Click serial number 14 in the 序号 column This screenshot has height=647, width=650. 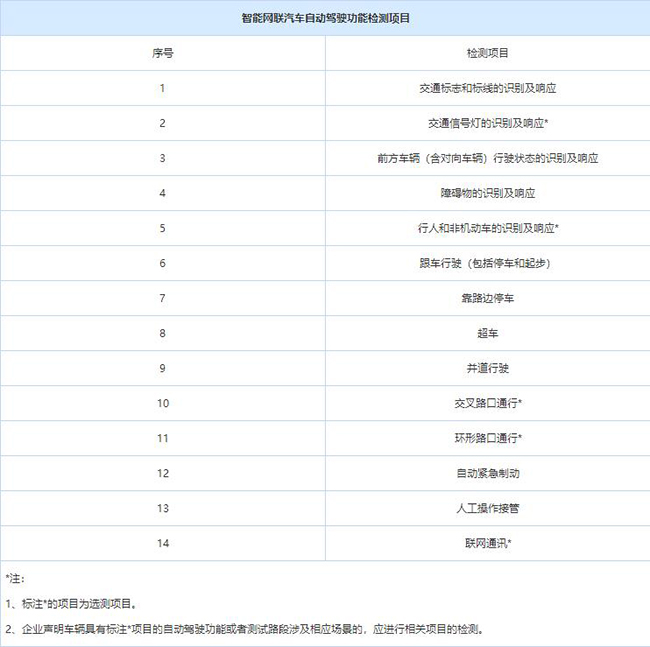click(x=162, y=543)
